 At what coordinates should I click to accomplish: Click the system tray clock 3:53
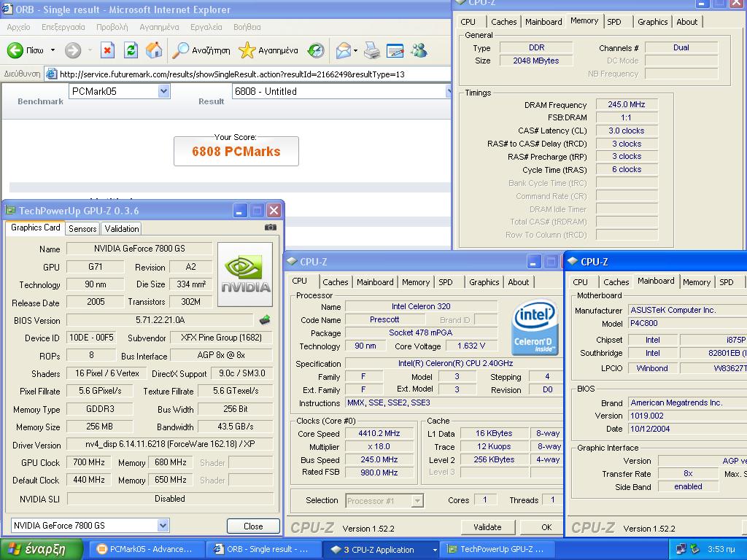click(721, 549)
